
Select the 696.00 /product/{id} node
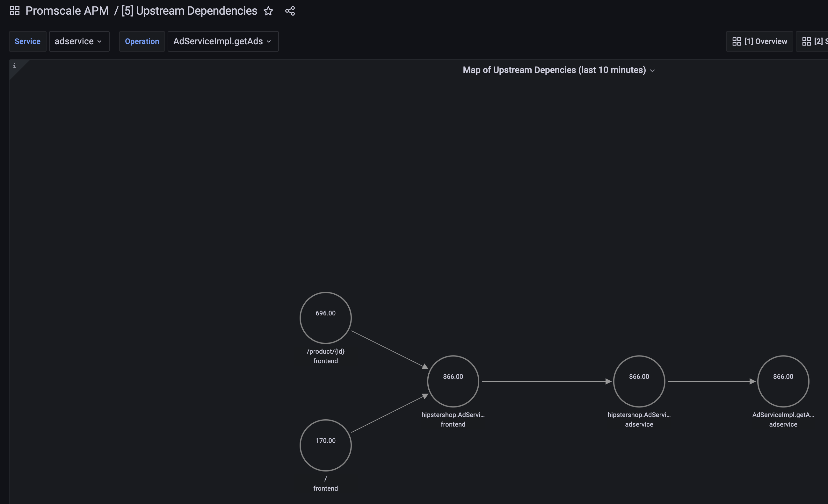pyautogui.click(x=325, y=318)
